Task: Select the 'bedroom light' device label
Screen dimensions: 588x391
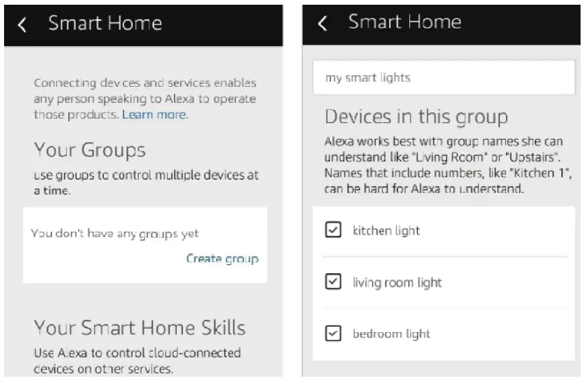Action: (x=392, y=333)
